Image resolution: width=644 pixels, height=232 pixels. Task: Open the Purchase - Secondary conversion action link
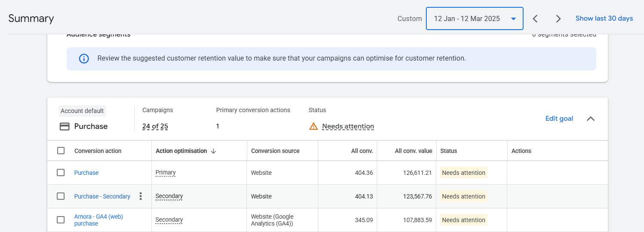tap(102, 196)
